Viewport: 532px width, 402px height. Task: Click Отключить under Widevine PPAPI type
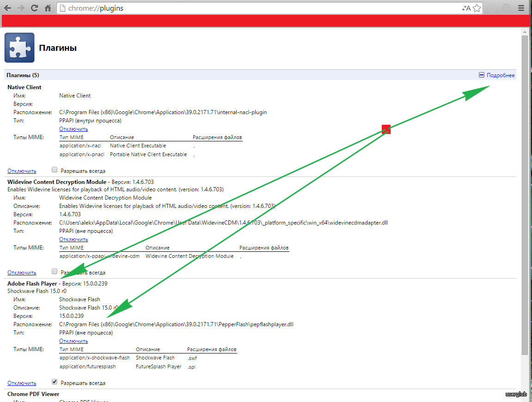pos(73,239)
